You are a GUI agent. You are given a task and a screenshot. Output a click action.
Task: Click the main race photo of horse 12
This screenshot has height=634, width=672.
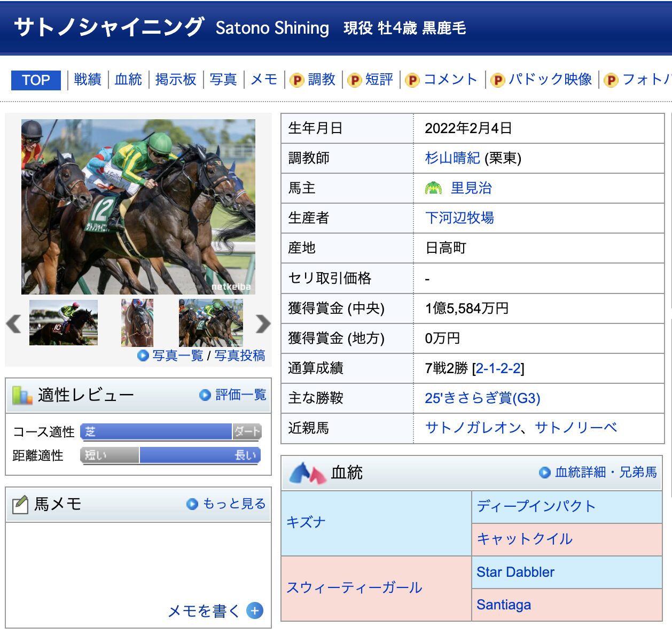pos(138,207)
